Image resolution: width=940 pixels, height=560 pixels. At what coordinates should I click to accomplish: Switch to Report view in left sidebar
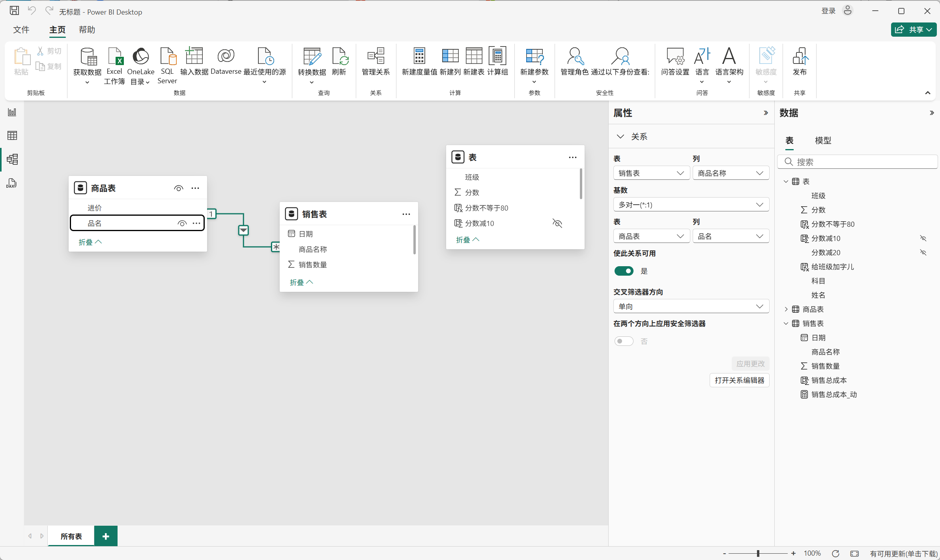click(12, 112)
